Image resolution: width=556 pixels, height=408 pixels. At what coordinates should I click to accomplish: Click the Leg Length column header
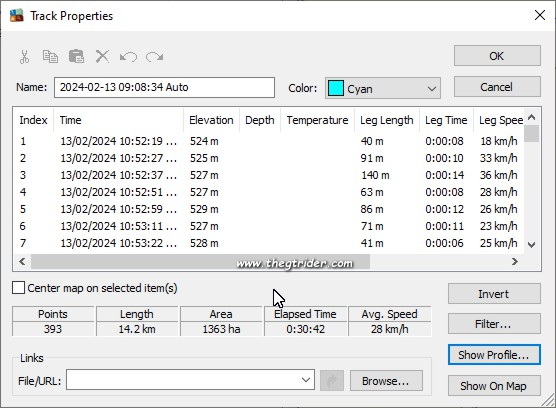pos(387,120)
